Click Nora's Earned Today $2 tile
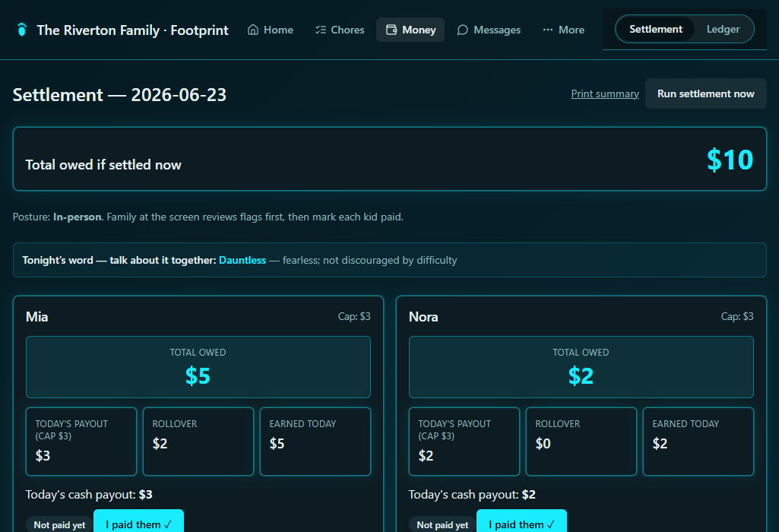This screenshot has width=779, height=532. coord(698,442)
